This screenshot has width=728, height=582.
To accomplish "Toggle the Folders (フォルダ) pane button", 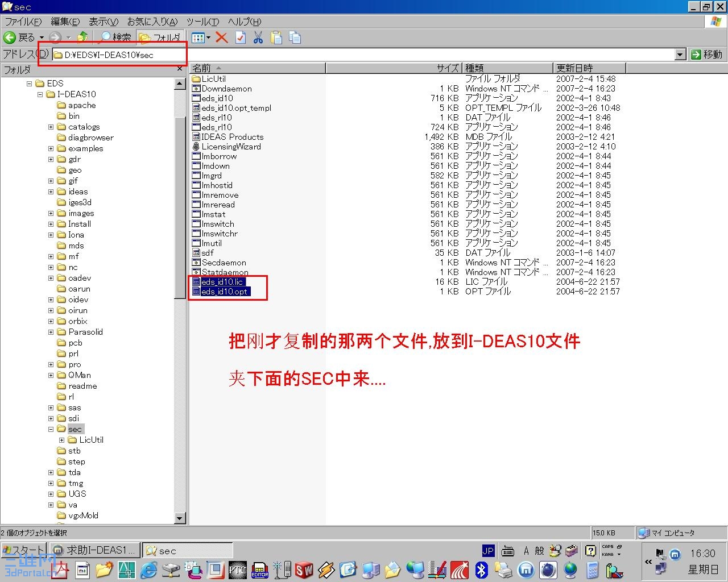I will pyautogui.click(x=160, y=38).
